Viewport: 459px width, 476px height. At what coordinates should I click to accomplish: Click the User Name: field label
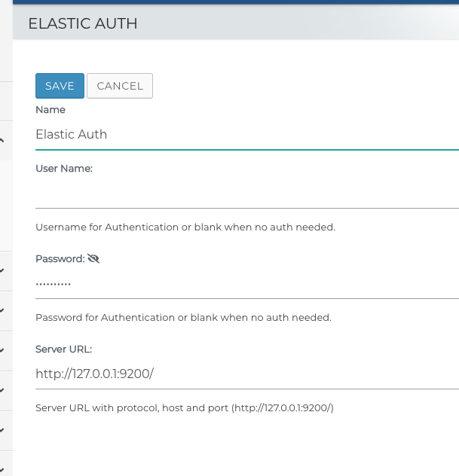(64, 169)
